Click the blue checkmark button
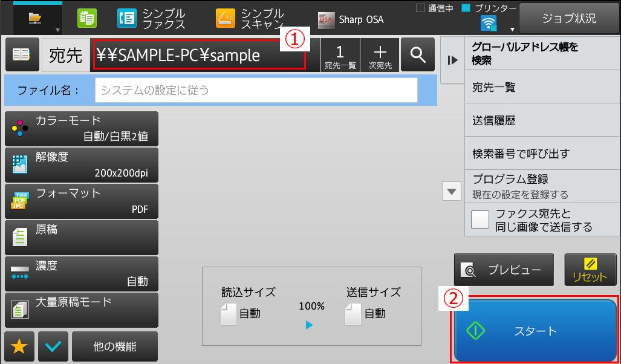 pyautogui.click(x=53, y=346)
